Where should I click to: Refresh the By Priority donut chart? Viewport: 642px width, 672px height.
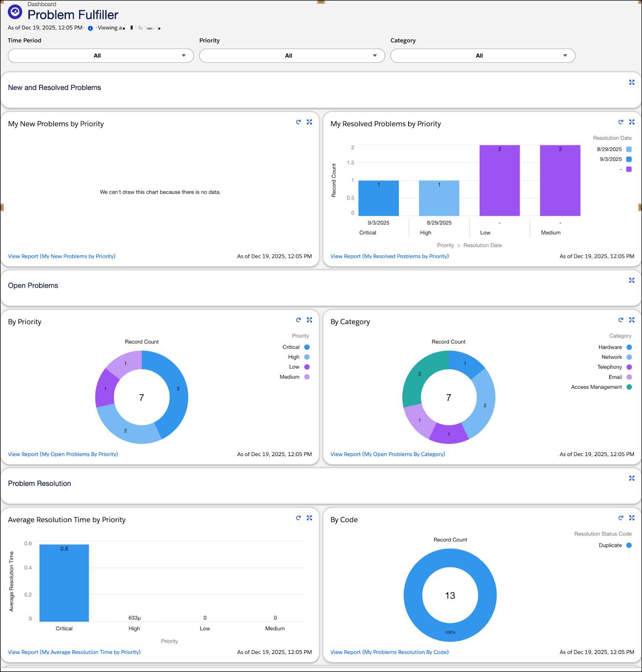(298, 320)
